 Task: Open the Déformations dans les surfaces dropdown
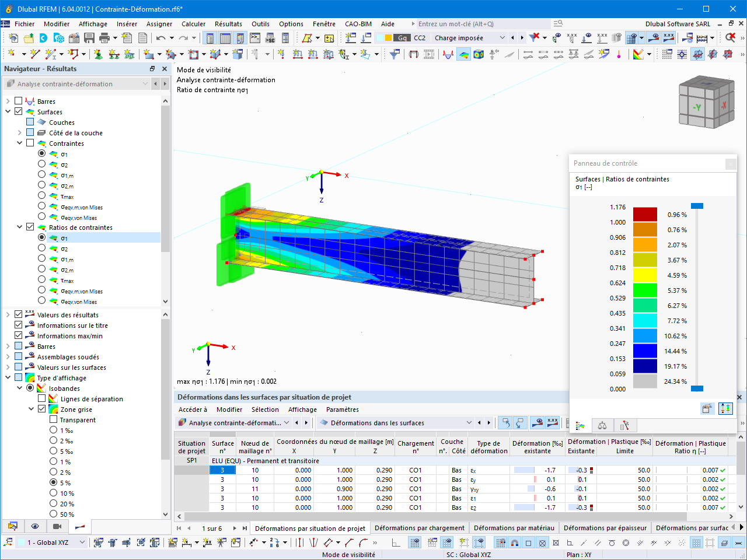click(x=469, y=423)
